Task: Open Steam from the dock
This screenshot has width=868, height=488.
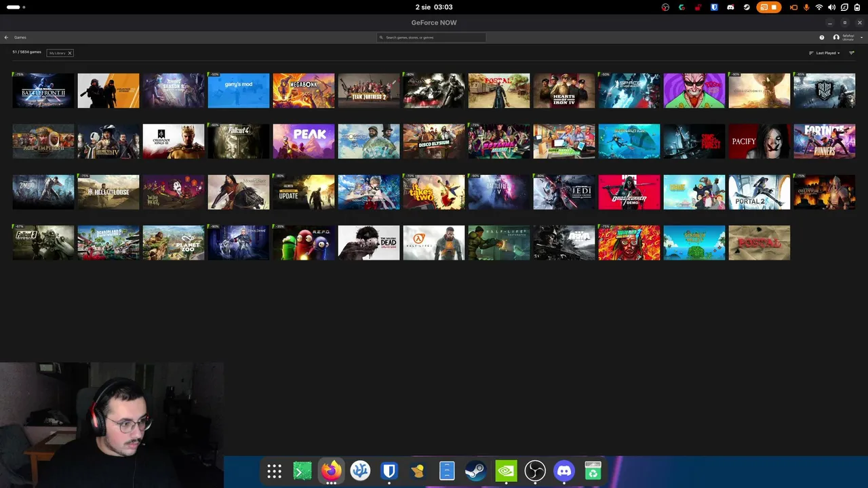Action: (x=475, y=471)
